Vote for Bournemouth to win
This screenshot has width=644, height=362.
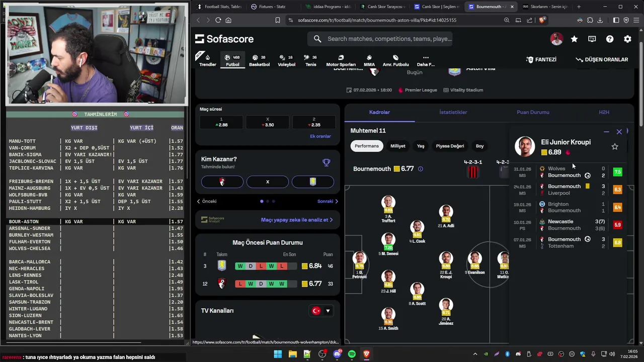click(222, 182)
